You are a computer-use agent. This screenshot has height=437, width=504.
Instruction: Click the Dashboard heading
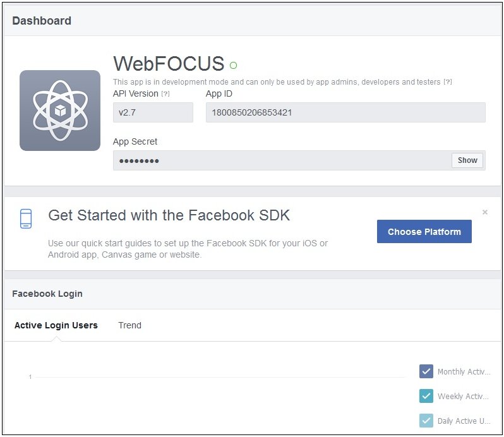tap(42, 21)
